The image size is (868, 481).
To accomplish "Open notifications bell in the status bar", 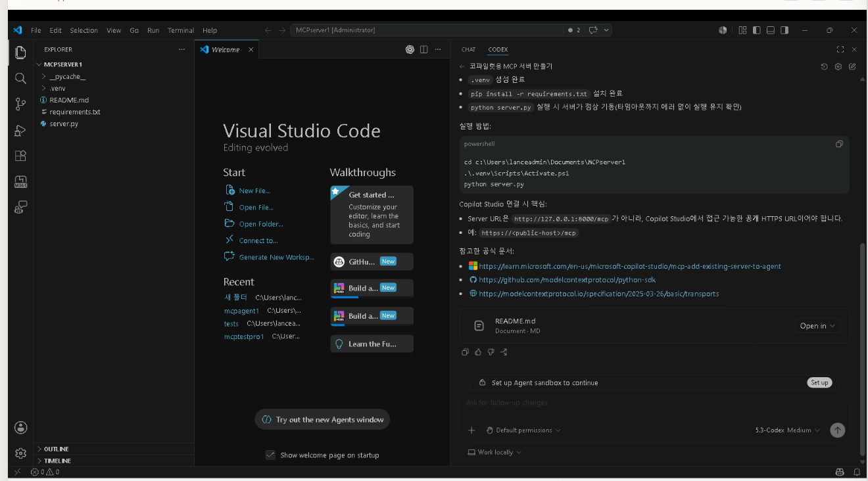I will point(857,472).
